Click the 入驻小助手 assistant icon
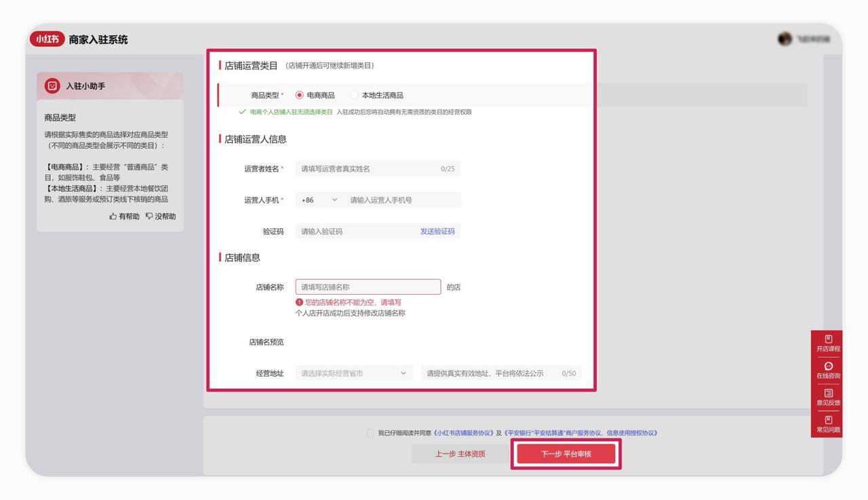The width and height of the screenshot is (868, 500). click(x=52, y=86)
